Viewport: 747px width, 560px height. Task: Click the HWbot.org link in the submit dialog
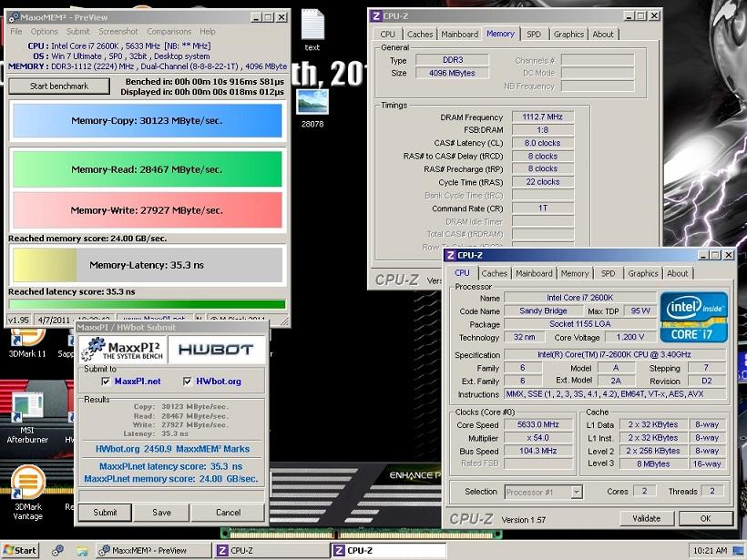(x=219, y=381)
